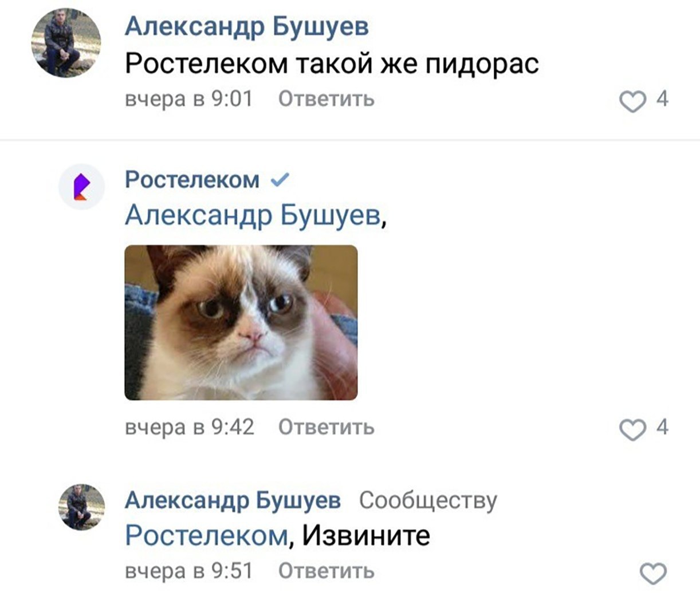Reply to the comment posted at 9:01
Screen dimensions: 700x612
pyautogui.click(x=327, y=99)
